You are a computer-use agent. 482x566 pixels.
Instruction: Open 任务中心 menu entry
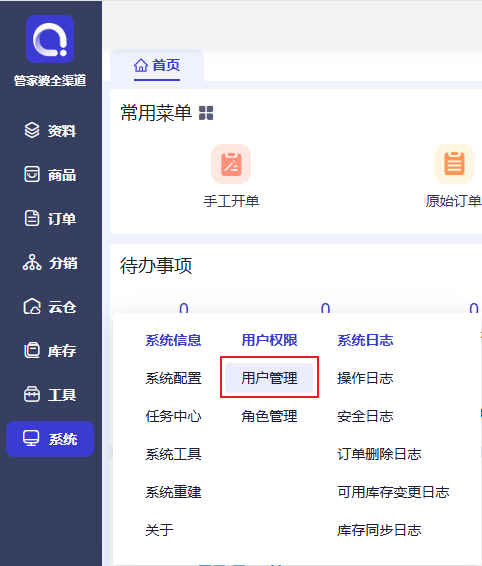pos(173,416)
